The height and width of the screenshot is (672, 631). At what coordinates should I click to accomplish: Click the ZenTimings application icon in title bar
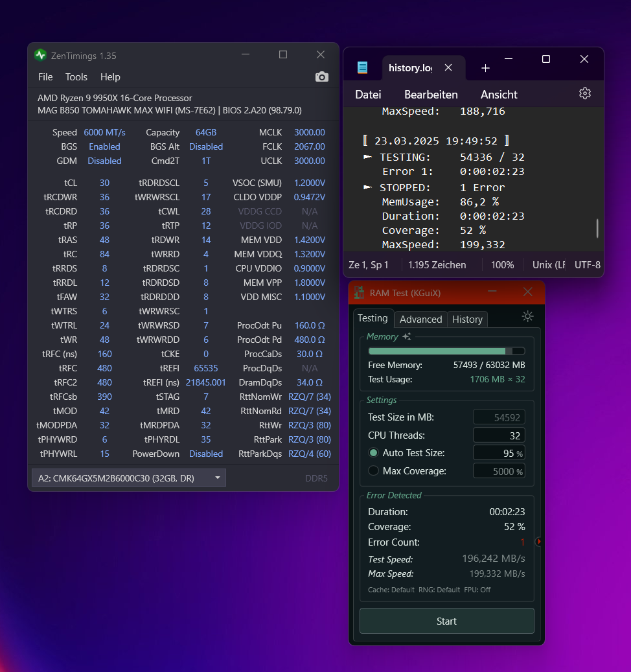coord(40,55)
